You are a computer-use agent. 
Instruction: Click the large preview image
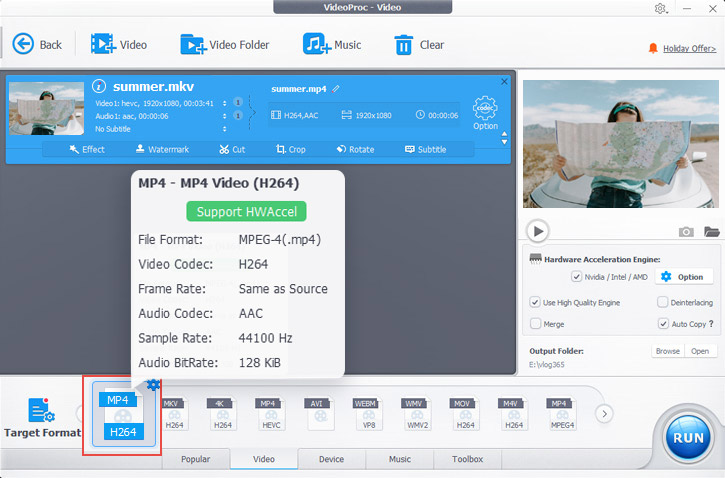click(x=621, y=144)
